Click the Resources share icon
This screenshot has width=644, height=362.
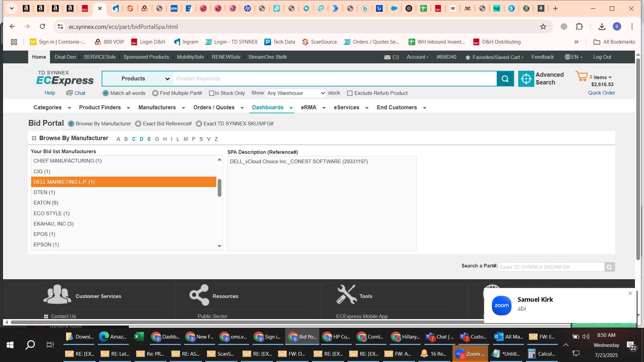point(199,295)
